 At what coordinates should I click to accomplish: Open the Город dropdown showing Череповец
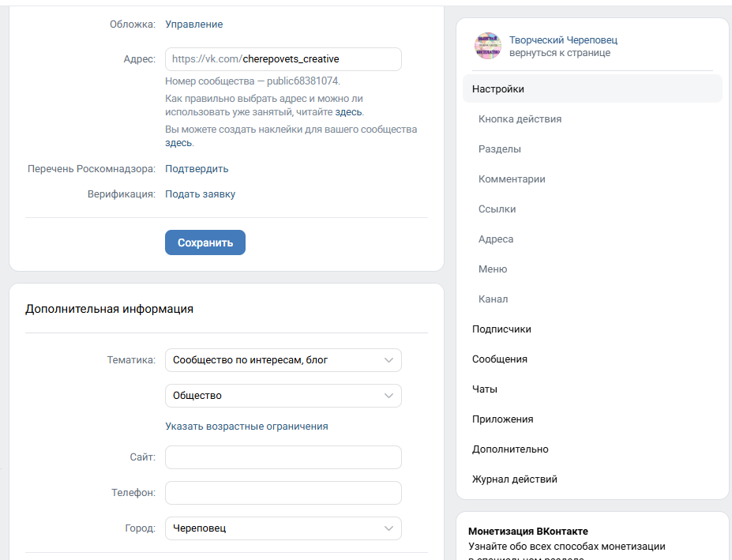tap(283, 528)
